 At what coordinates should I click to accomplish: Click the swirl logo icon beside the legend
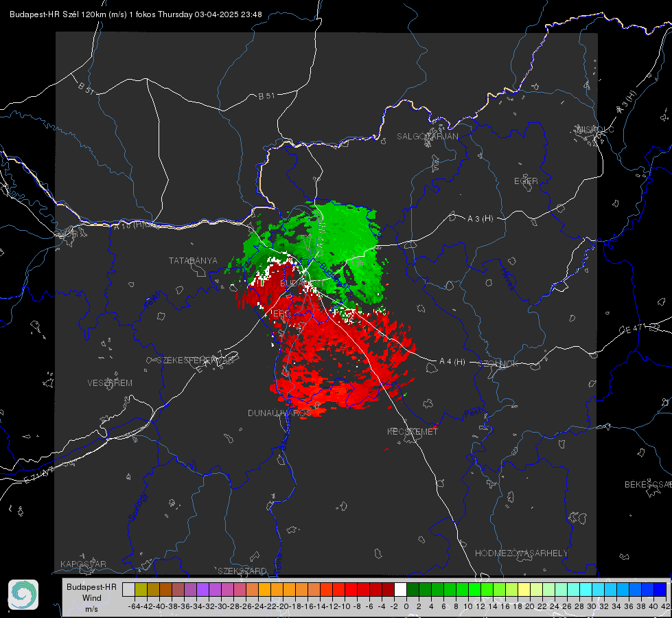click(x=23, y=595)
